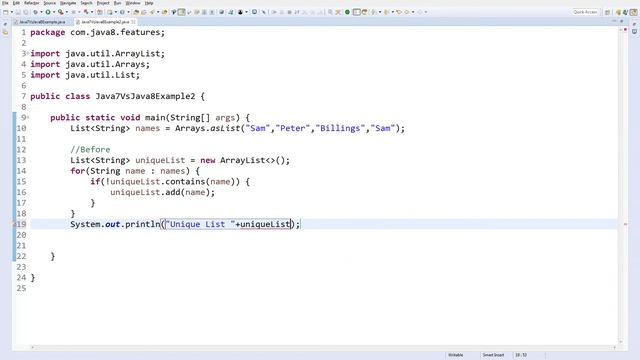Click the Writable status bar entry

tap(456, 355)
